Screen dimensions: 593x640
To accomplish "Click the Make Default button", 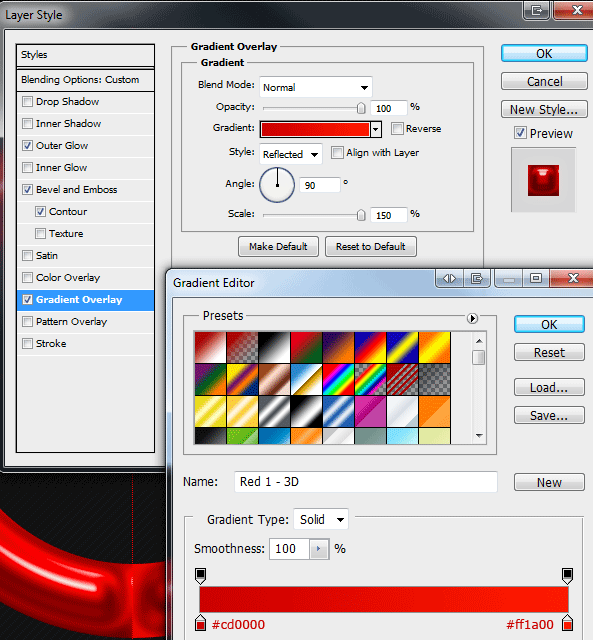I will tap(278, 247).
